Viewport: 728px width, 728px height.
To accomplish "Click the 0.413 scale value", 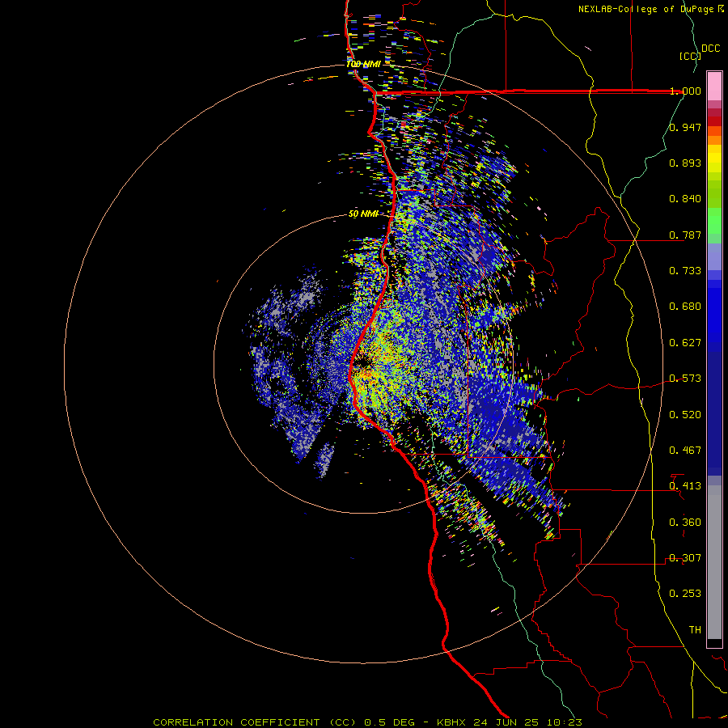I will tap(685, 486).
